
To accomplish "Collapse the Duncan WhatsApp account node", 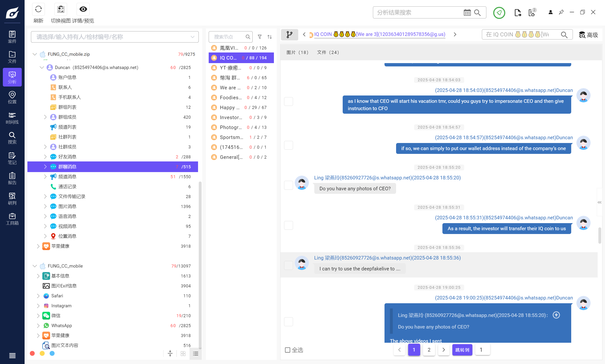I will tap(42, 67).
